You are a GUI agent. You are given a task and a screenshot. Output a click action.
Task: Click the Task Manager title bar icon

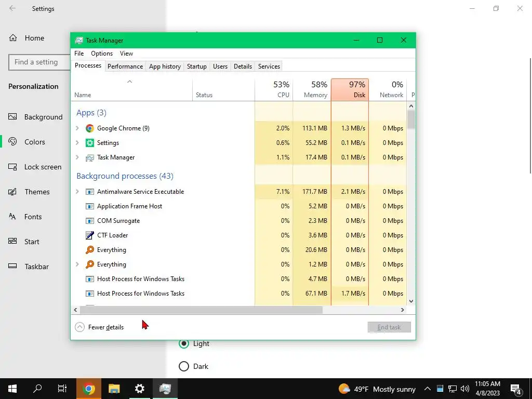point(79,41)
